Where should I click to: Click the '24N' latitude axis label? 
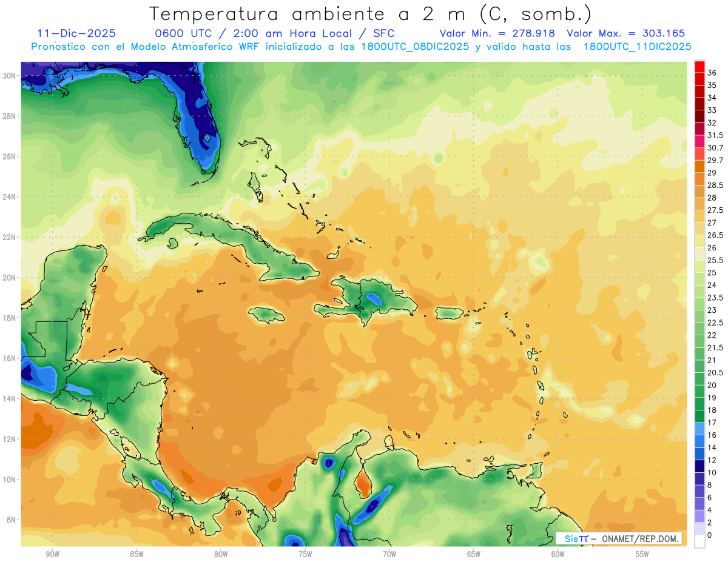10,197
